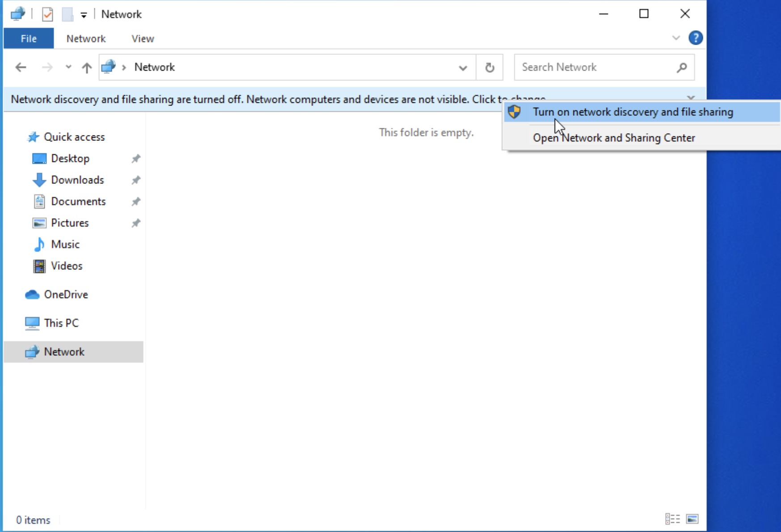Expand the ribbon with the chevron
The height and width of the screenshot is (532, 781).
click(x=676, y=38)
